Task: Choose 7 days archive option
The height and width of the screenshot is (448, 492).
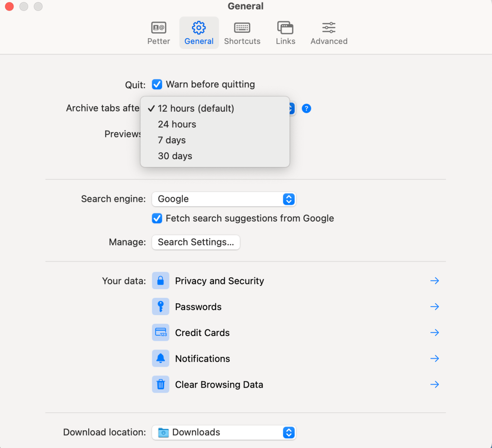Action: click(x=172, y=140)
